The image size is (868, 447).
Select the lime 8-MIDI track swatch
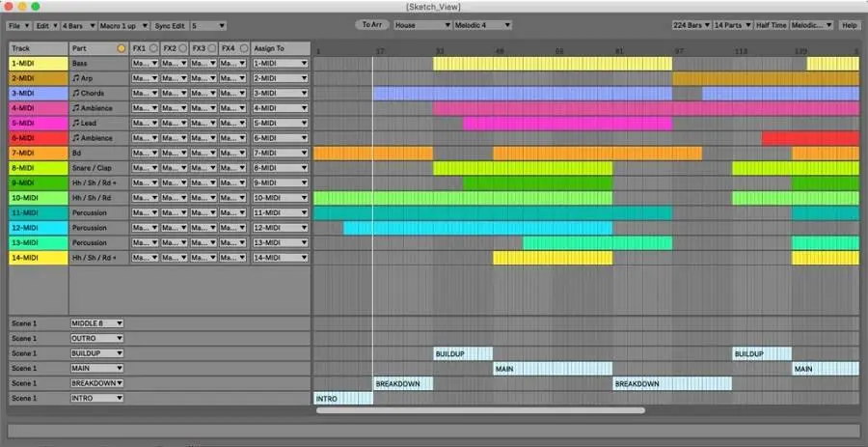[x=39, y=168]
